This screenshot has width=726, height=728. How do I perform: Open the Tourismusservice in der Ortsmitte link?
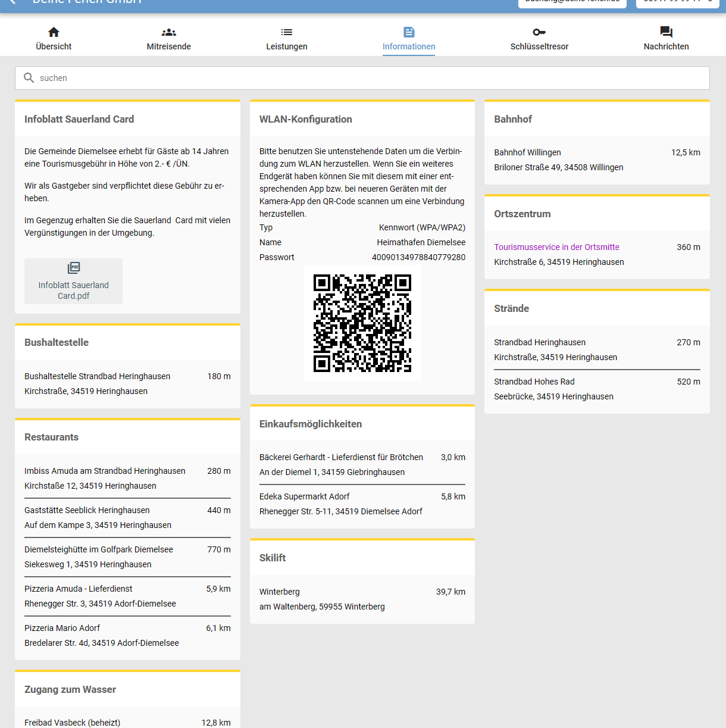(556, 247)
